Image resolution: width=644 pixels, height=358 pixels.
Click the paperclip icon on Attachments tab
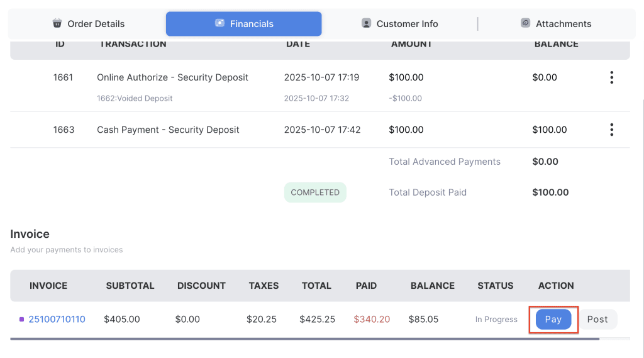(x=526, y=23)
